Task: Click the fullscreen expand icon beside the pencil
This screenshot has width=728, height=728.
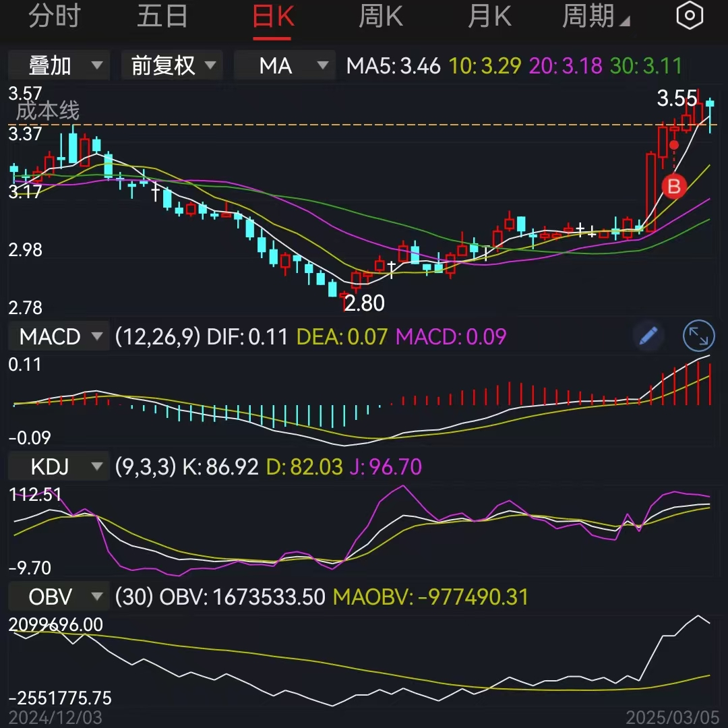Action: (x=699, y=336)
